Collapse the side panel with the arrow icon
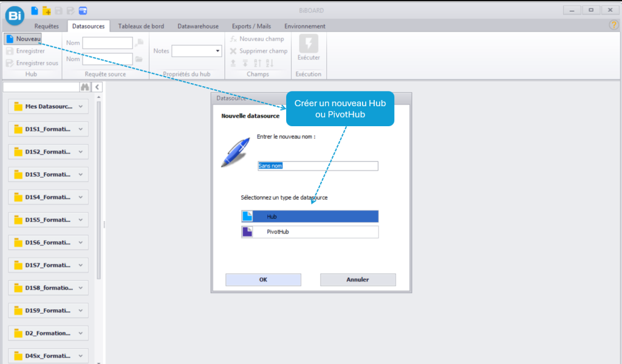The image size is (622, 364). click(97, 87)
